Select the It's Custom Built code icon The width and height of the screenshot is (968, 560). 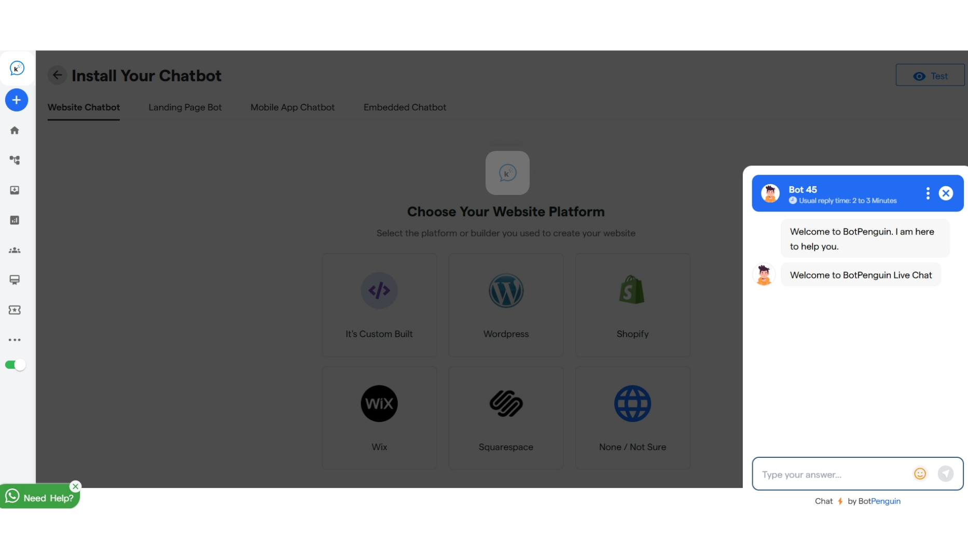pyautogui.click(x=379, y=290)
